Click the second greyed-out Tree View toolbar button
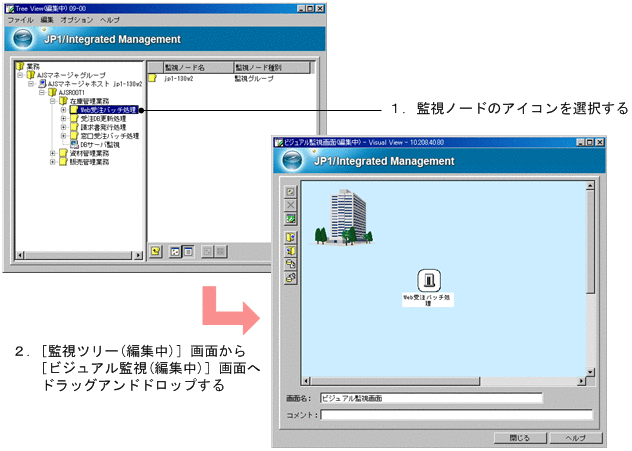This screenshot has width=632, height=451. coord(220,251)
